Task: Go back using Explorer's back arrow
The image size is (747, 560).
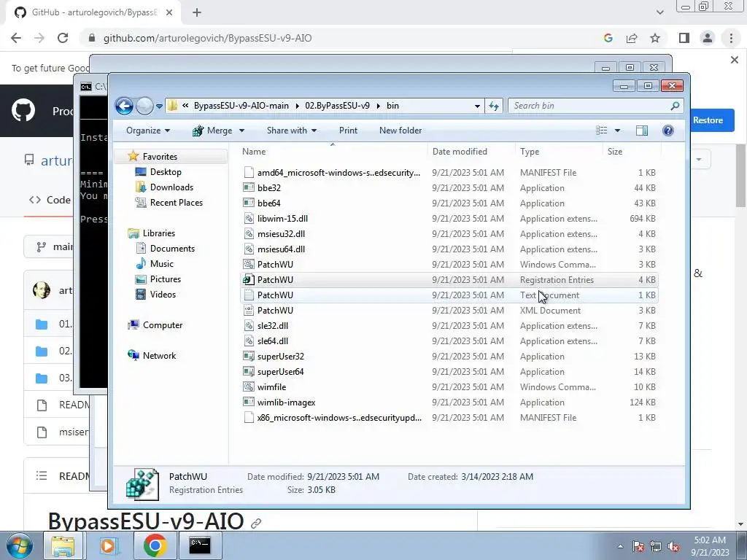Action: click(124, 106)
